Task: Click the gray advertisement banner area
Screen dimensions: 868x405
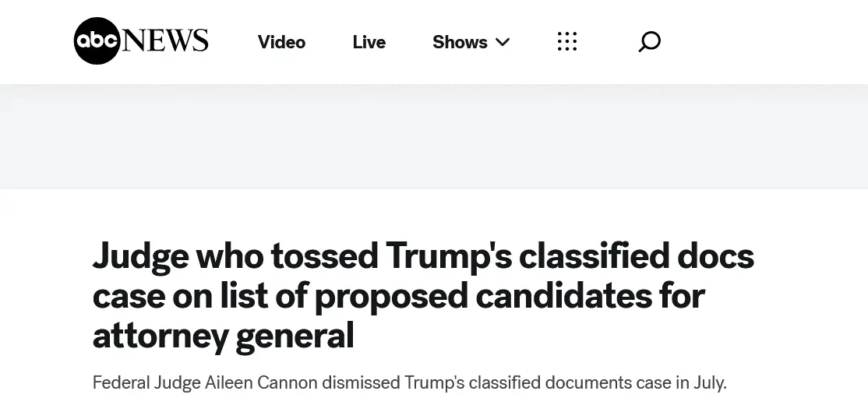Action: point(434,136)
